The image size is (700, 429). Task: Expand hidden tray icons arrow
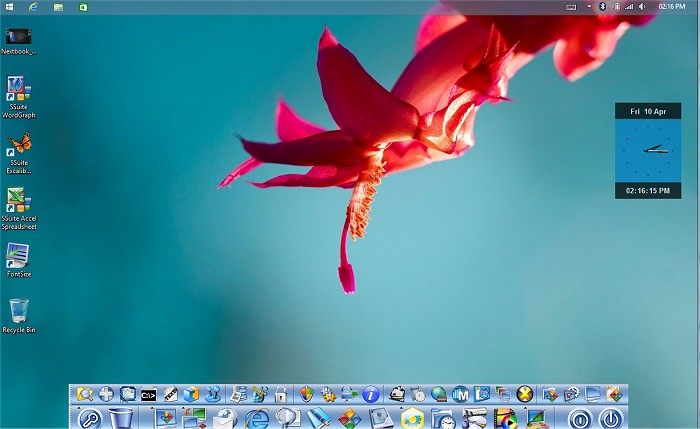tap(589, 6)
